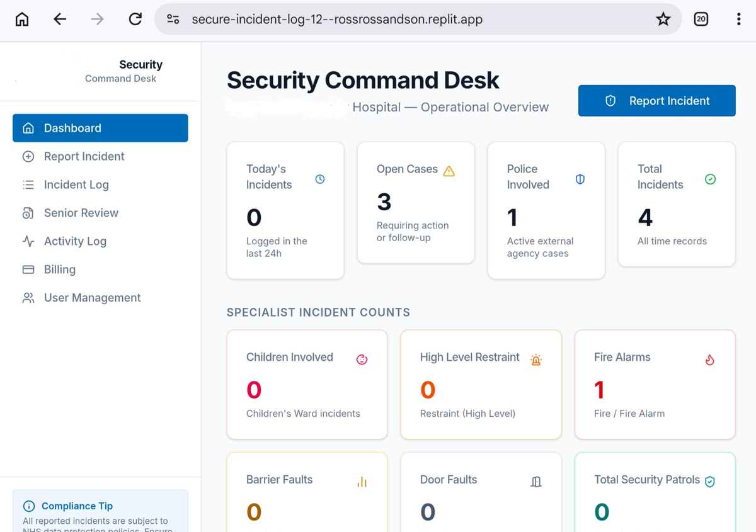Open the Dashboard sidebar item
Screen dimensions: 756x532
click(x=100, y=128)
